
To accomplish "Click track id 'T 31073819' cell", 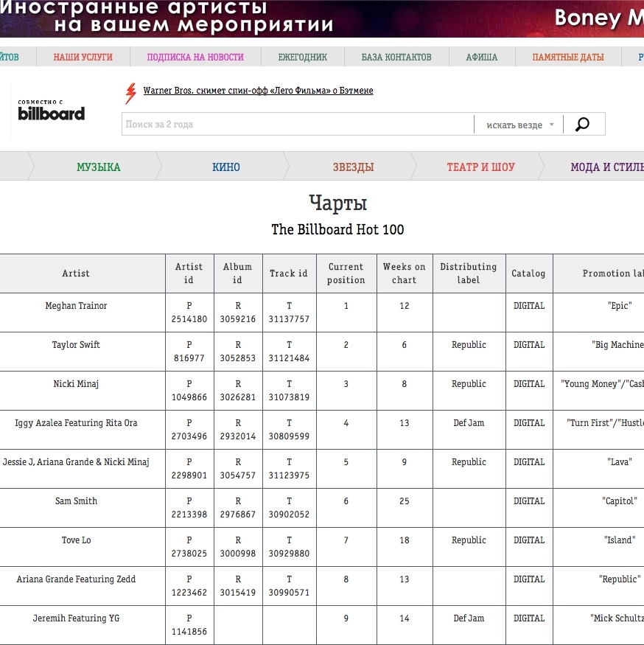I will pyautogui.click(x=289, y=391).
